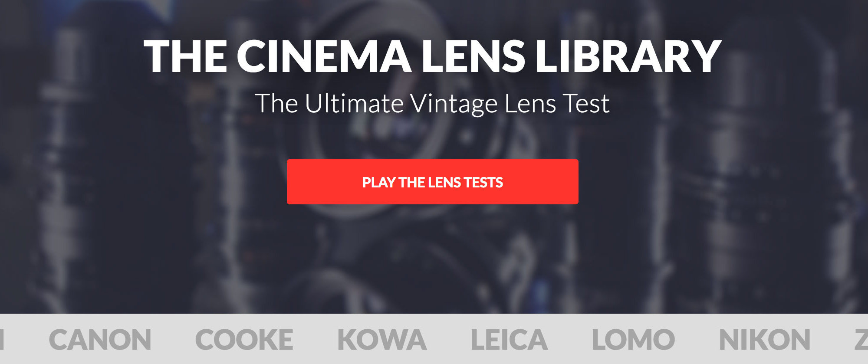
Task: Click the word Vintage in the subtitle
Action: (454, 104)
